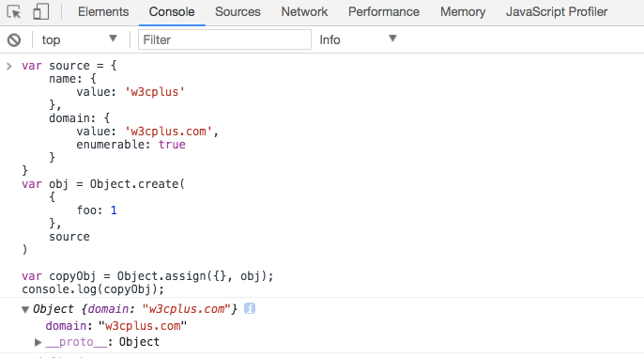644x358 pixels.
Task: Open the top execution context dropdown
Action: [79, 39]
